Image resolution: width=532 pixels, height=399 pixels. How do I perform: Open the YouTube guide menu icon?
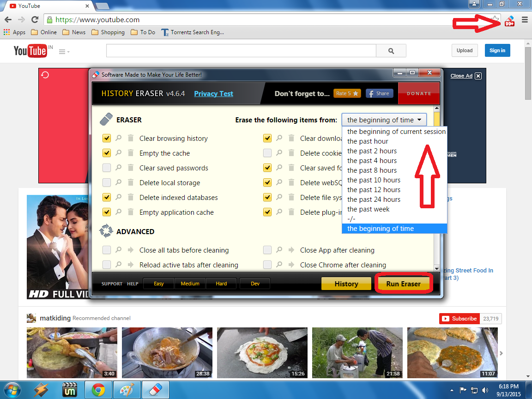click(64, 52)
